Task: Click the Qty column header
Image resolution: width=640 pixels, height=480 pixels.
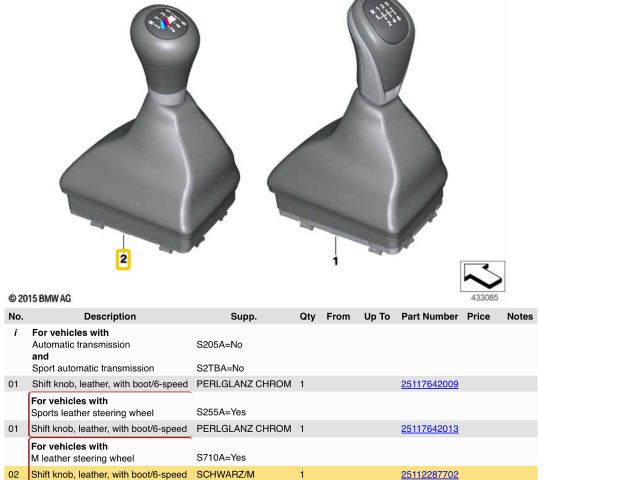Action: [307, 316]
